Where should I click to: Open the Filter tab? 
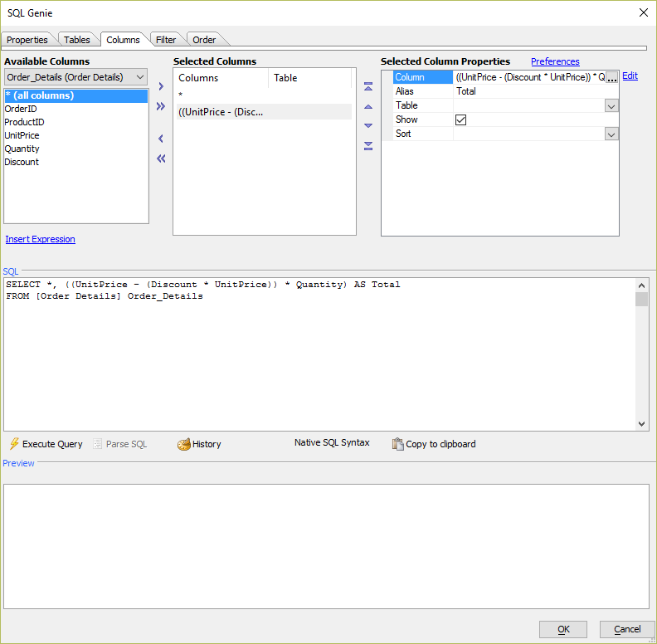[x=166, y=40]
